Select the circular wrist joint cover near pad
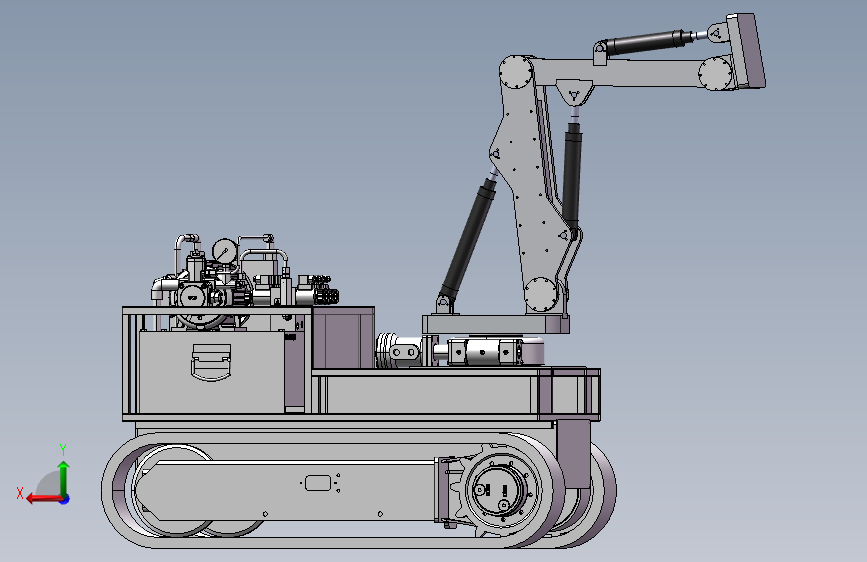Screen dimensions: 867x562 715,74
